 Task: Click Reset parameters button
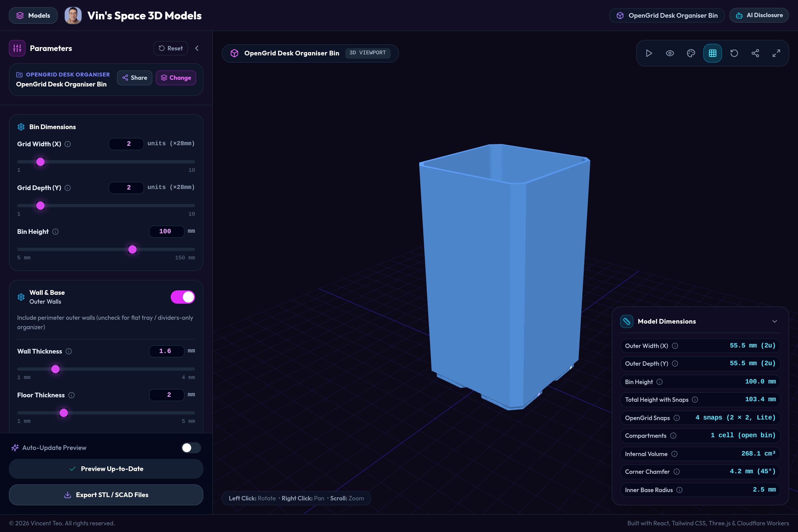171,48
